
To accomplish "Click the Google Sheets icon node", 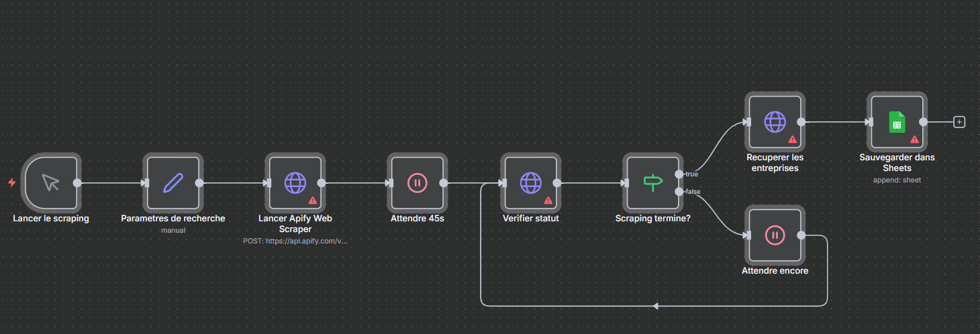I will point(897,121).
